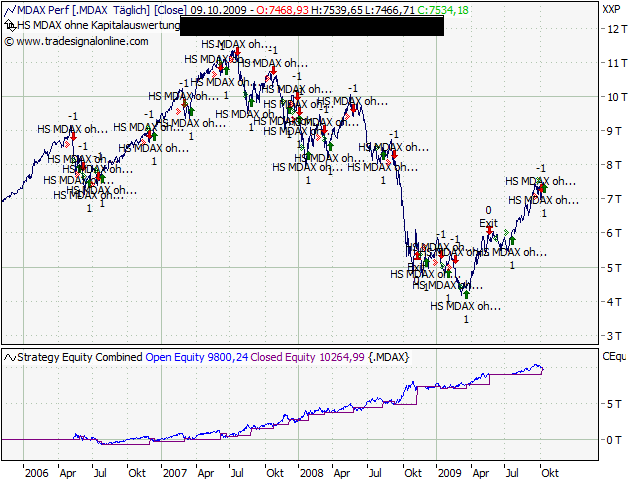Click the 2008 year label on time axis
The image size is (640, 480).
click(311, 473)
